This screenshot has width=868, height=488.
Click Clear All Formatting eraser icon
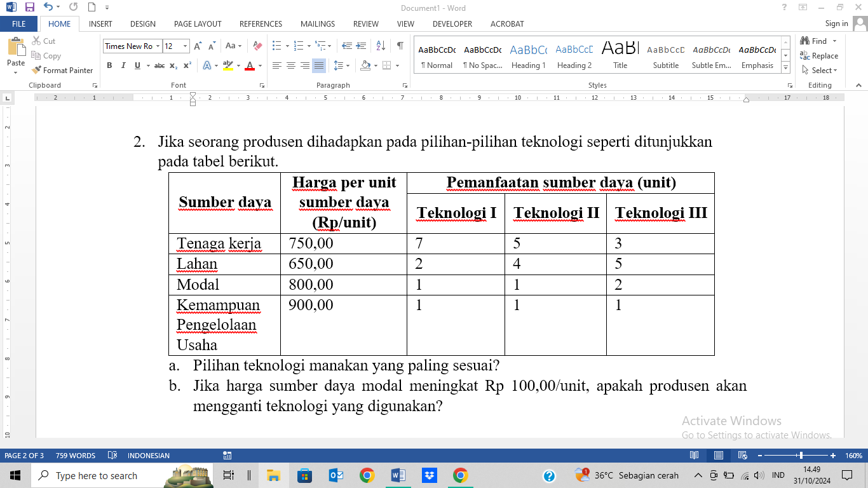click(x=257, y=46)
